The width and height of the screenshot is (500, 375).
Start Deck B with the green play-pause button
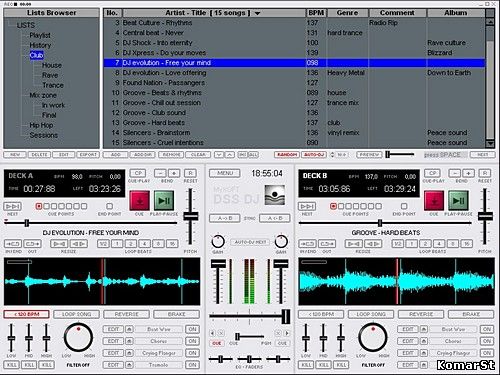[459, 201]
